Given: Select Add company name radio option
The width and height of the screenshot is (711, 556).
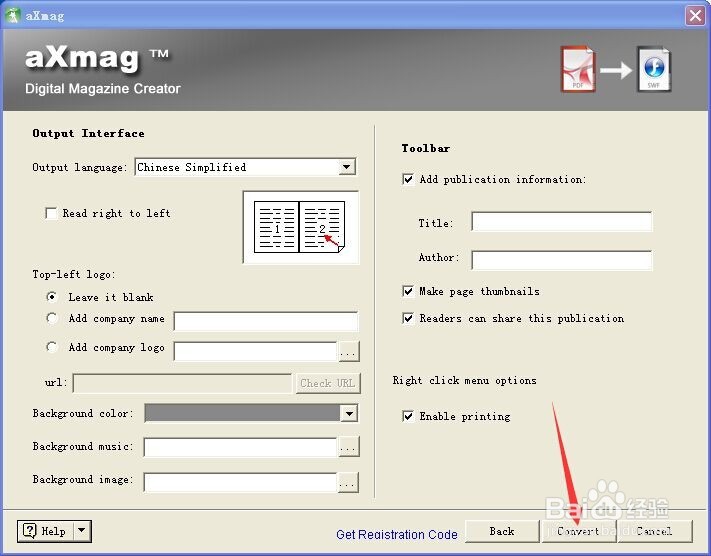Looking at the screenshot, I should (52, 318).
